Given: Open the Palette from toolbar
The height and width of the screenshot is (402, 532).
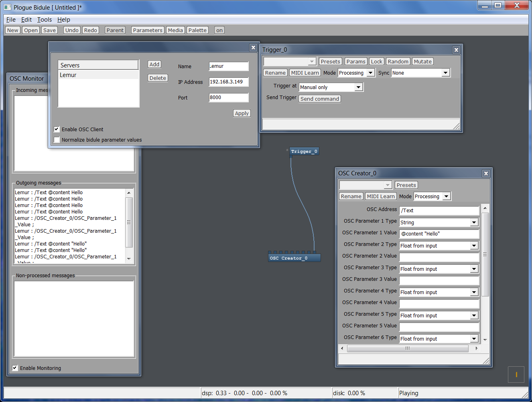Looking at the screenshot, I should click(x=197, y=30).
